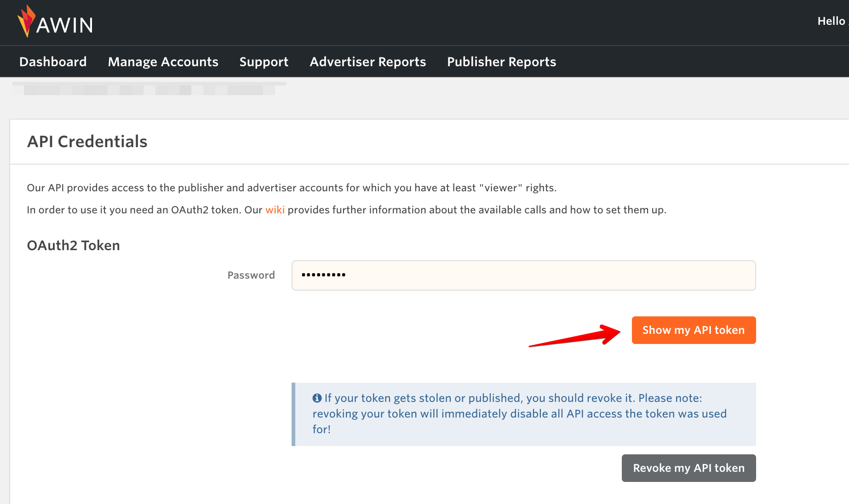Select Publisher Reports in the navigation

[x=501, y=61]
